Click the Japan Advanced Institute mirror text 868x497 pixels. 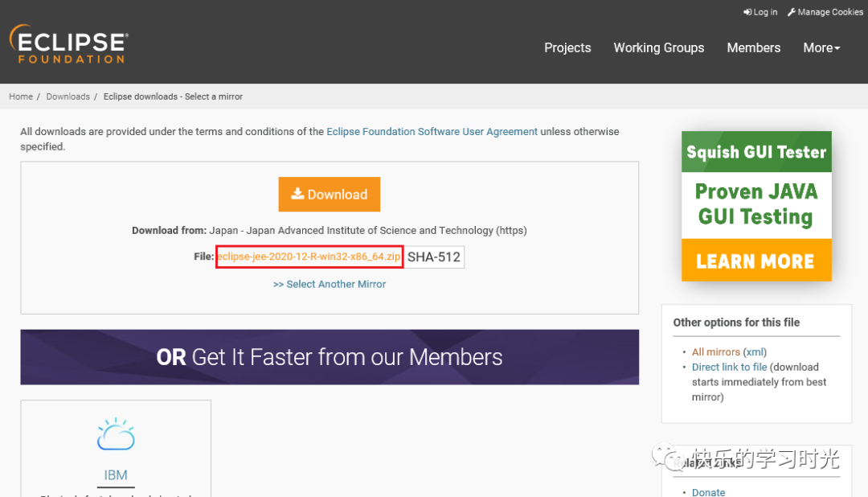coord(367,231)
